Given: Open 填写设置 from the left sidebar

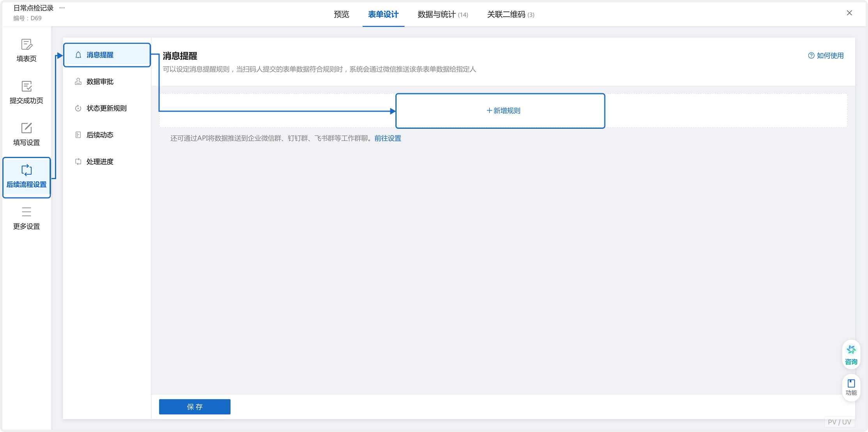Looking at the screenshot, I should click(26, 135).
